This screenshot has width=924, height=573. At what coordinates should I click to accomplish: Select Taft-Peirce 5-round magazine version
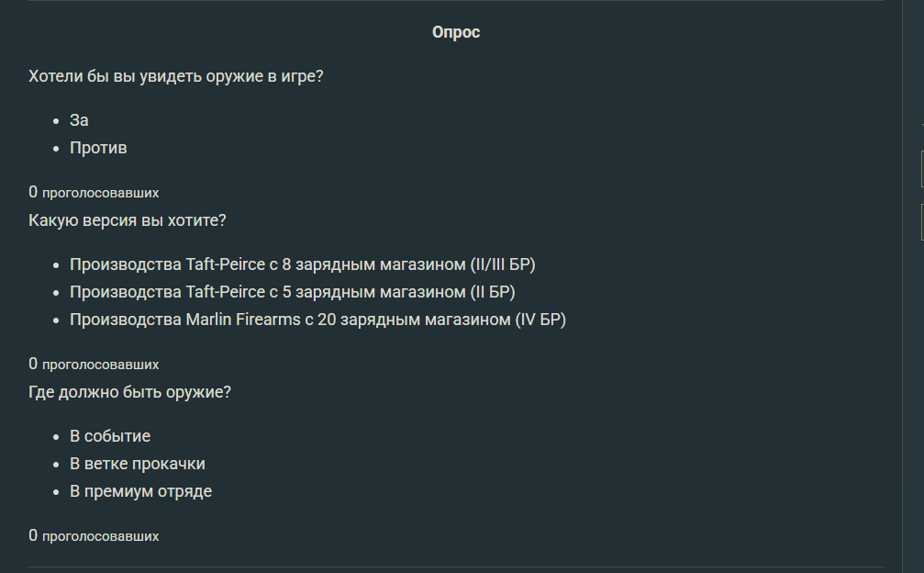(292, 292)
